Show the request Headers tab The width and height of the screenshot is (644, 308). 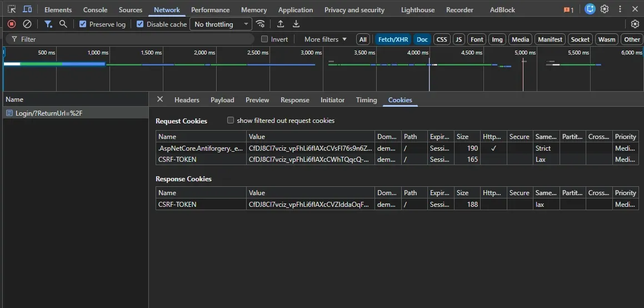(187, 100)
